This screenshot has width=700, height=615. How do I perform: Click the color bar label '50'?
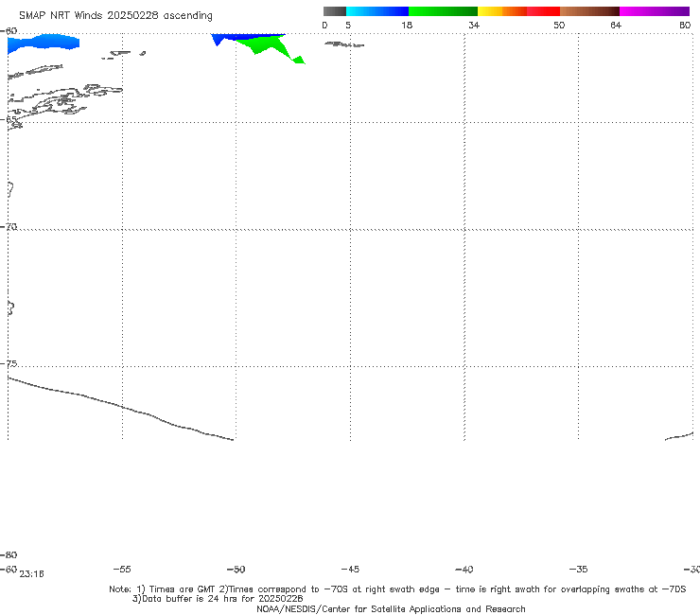point(559,25)
